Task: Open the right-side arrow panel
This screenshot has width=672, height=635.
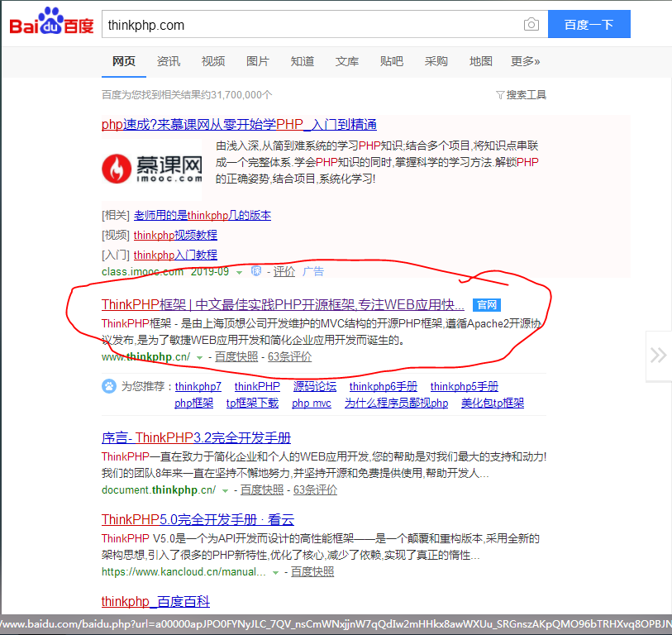Action: pos(658,356)
